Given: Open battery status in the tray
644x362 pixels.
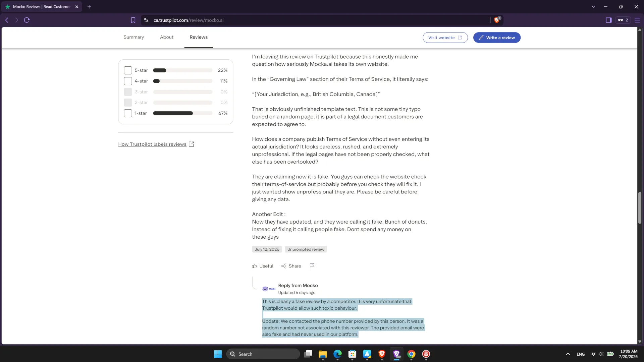Looking at the screenshot, I should coord(610,354).
